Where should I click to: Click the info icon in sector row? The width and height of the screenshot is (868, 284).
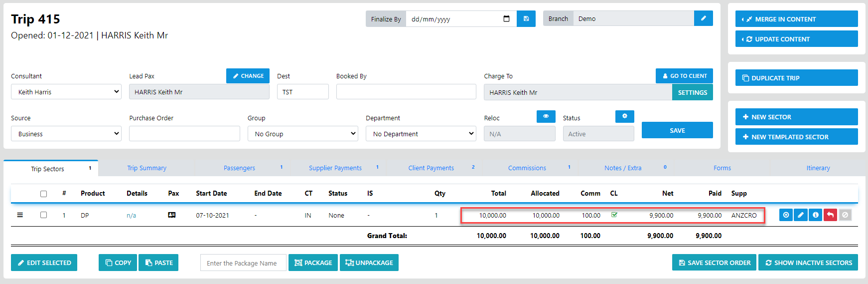click(816, 215)
